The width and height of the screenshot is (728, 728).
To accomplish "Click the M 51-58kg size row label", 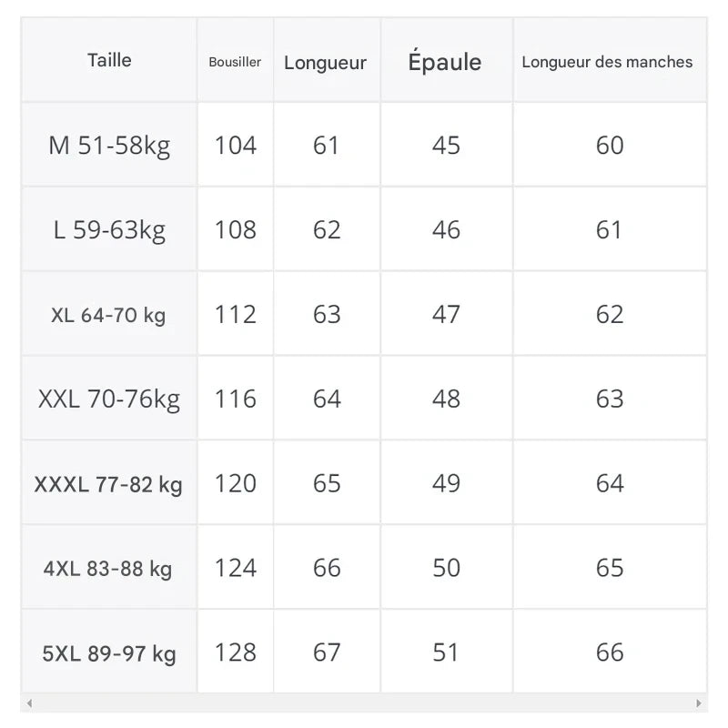I will coord(109,146).
